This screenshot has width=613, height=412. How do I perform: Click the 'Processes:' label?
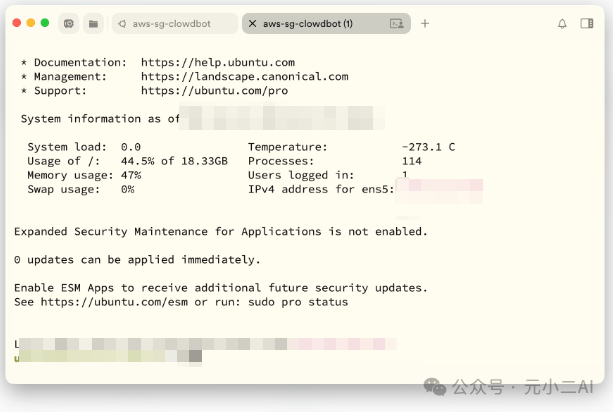[x=281, y=161]
